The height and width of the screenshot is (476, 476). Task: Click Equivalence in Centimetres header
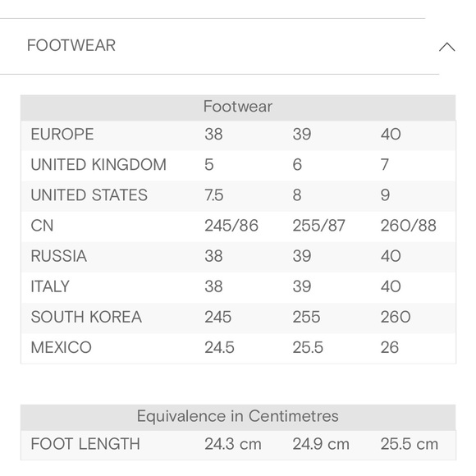click(238, 416)
